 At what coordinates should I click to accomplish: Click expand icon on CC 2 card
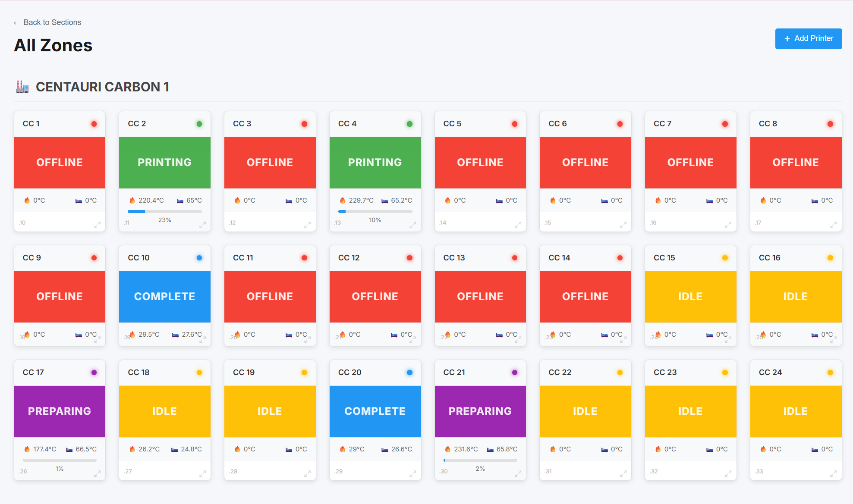click(202, 225)
